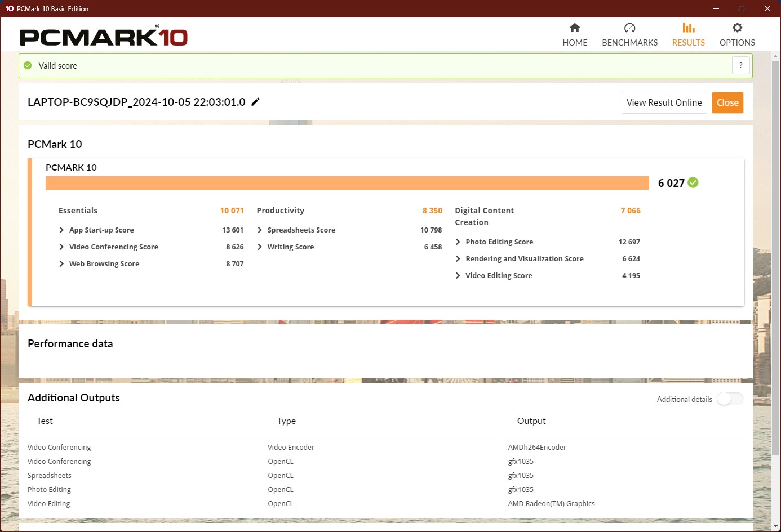Screen dimensions: 781x532
Task: Edit result name with pencil icon
Action: point(255,102)
